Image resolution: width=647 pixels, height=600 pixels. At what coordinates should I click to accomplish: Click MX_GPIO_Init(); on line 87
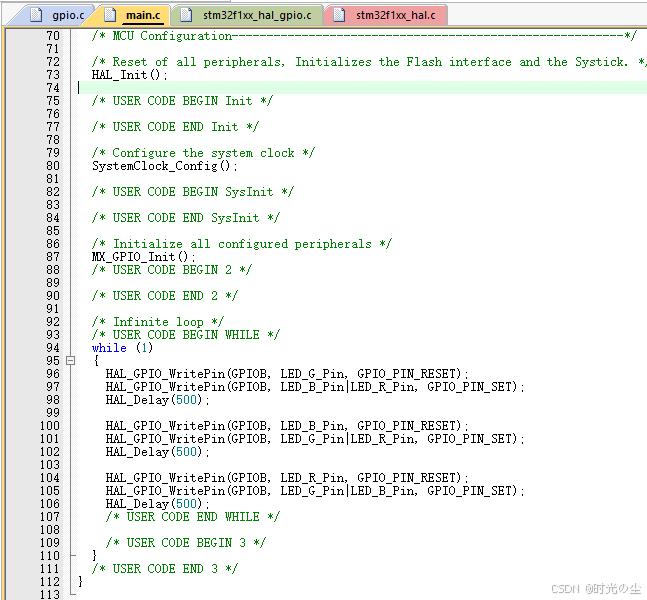point(143,257)
